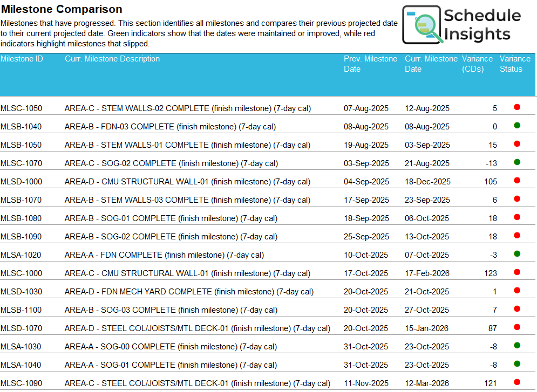Click the red status dot for MLSC-1000
The height and width of the screenshot is (392, 537).
click(x=517, y=272)
